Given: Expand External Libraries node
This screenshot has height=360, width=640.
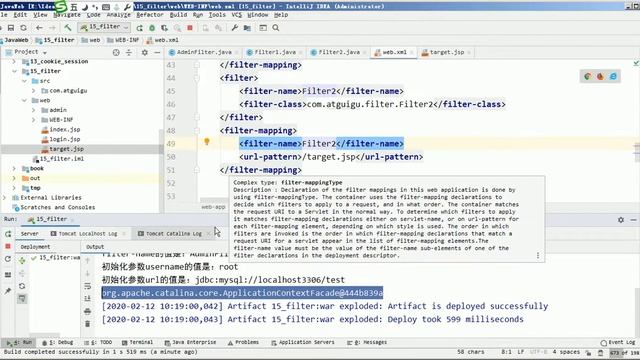Looking at the screenshot, I should click(5, 198).
